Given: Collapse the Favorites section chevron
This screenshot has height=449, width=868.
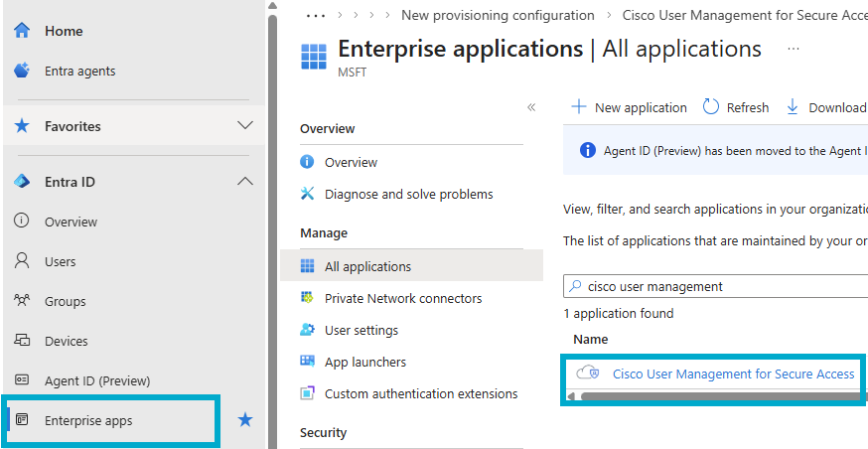Looking at the screenshot, I should 245,125.
